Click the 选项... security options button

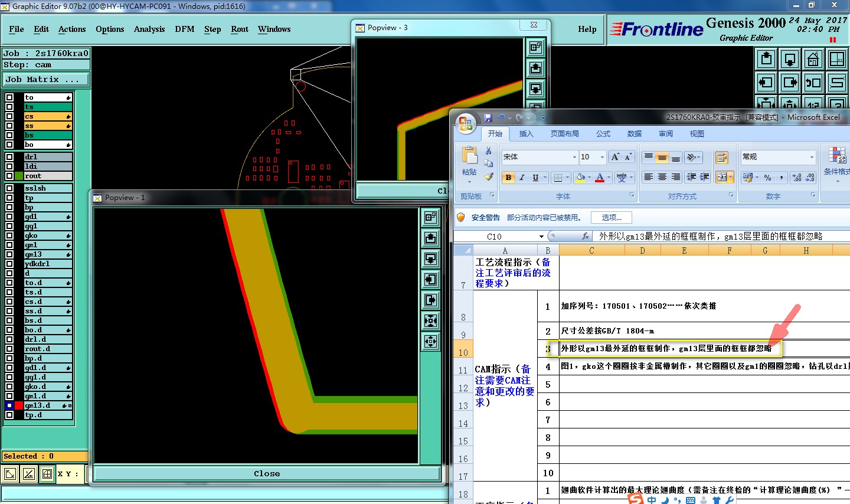612,218
